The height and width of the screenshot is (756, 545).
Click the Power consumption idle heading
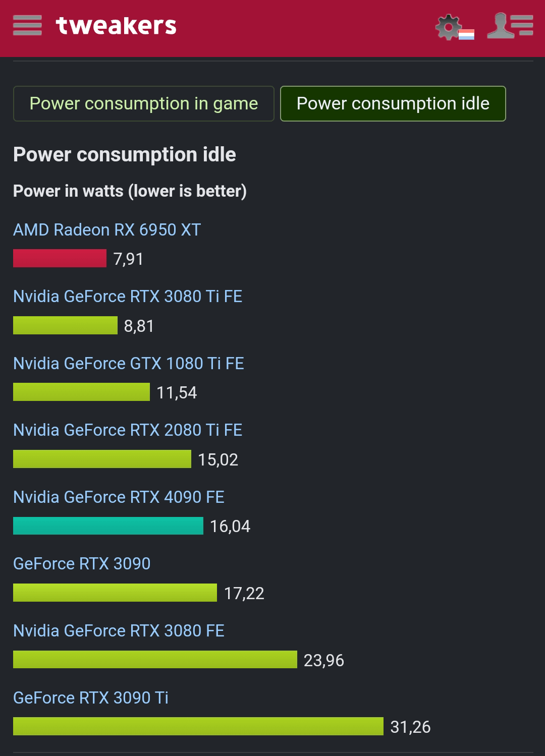125,154
